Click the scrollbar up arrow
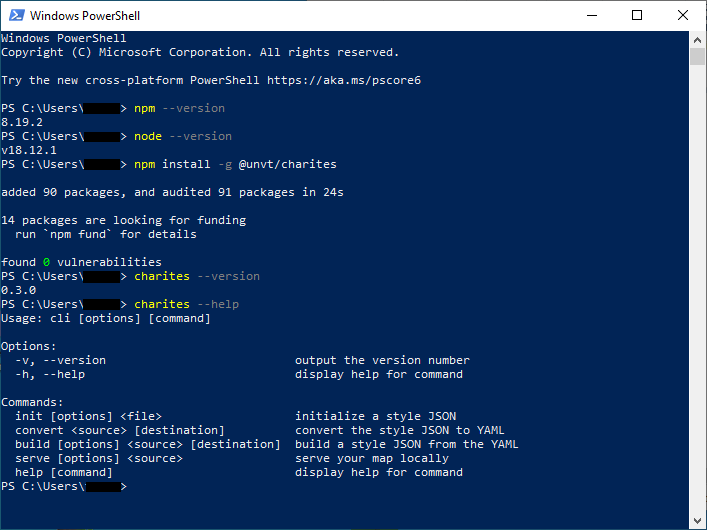 point(698,39)
